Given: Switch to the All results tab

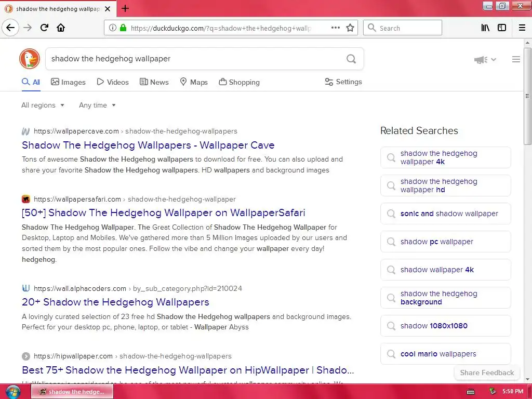Looking at the screenshot, I should tap(31, 82).
